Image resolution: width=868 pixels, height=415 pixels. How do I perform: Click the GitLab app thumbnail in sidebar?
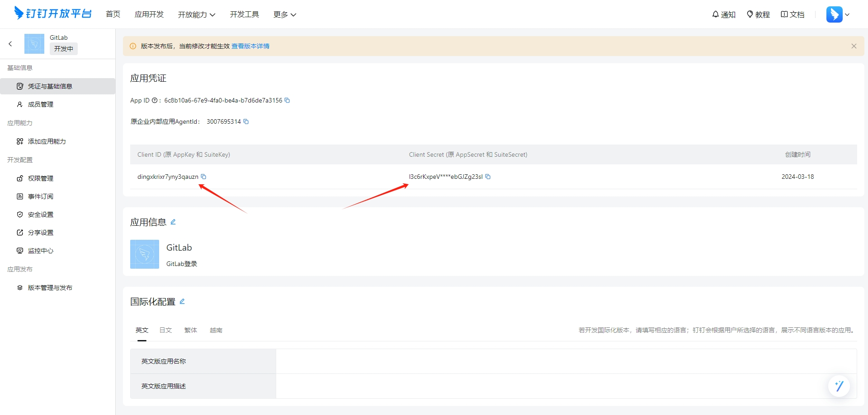click(34, 44)
